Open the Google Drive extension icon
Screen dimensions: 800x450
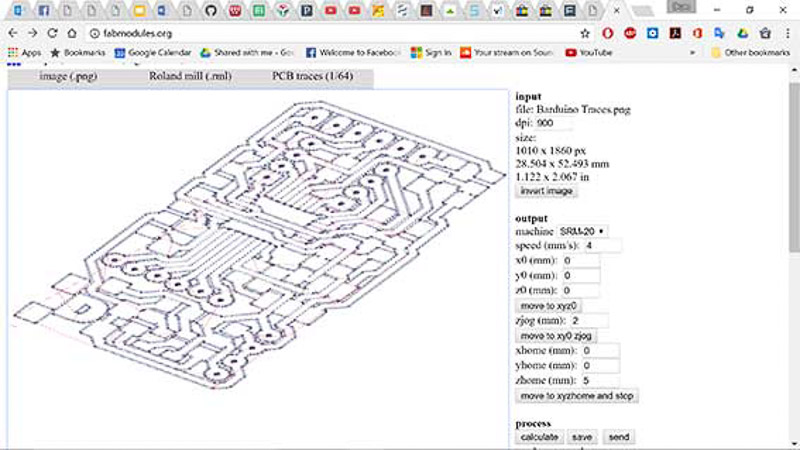[x=742, y=33]
